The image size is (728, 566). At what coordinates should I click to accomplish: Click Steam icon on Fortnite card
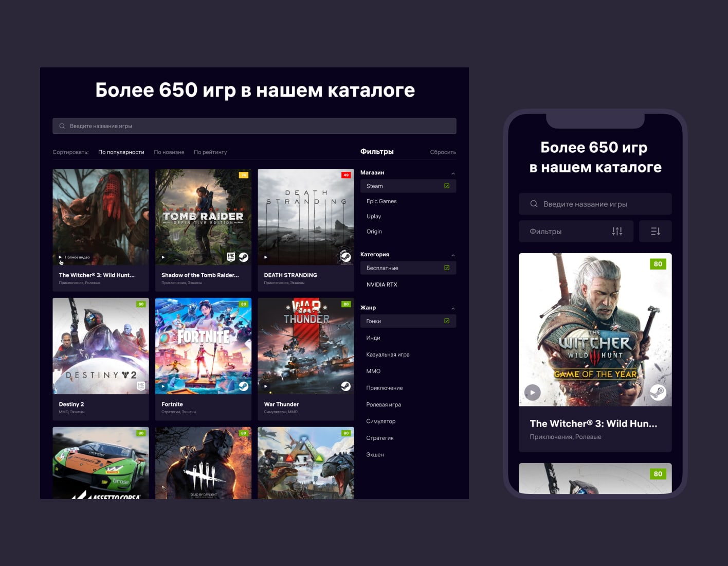[243, 386]
